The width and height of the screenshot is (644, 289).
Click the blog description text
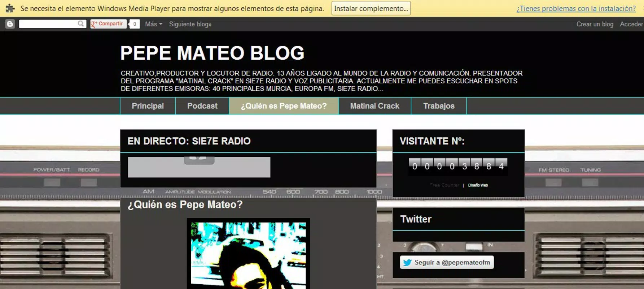321,81
